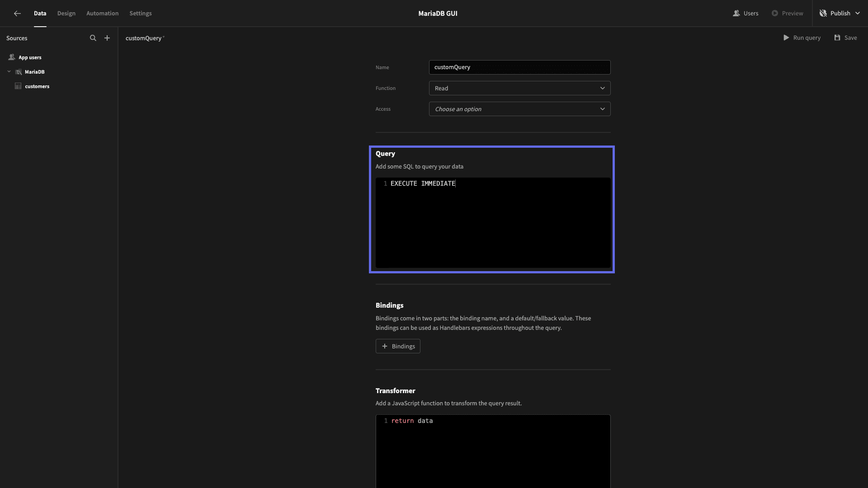Image resolution: width=868 pixels, height=488 pixels.
Task: Click the Transformer code editor
Action: click(x=493, y=451)
